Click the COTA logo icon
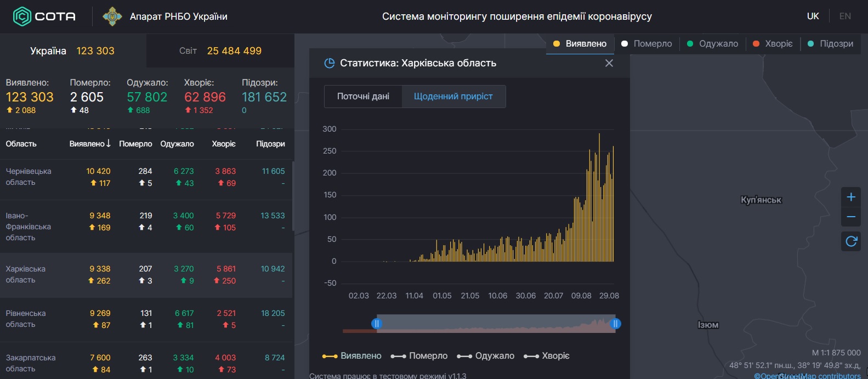 coord(22,16)
